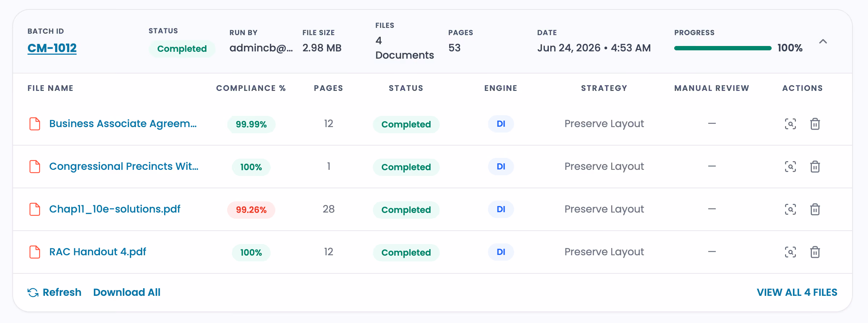Delete RAC Handout 4.pdf using the trash icon

click(815, 252)
